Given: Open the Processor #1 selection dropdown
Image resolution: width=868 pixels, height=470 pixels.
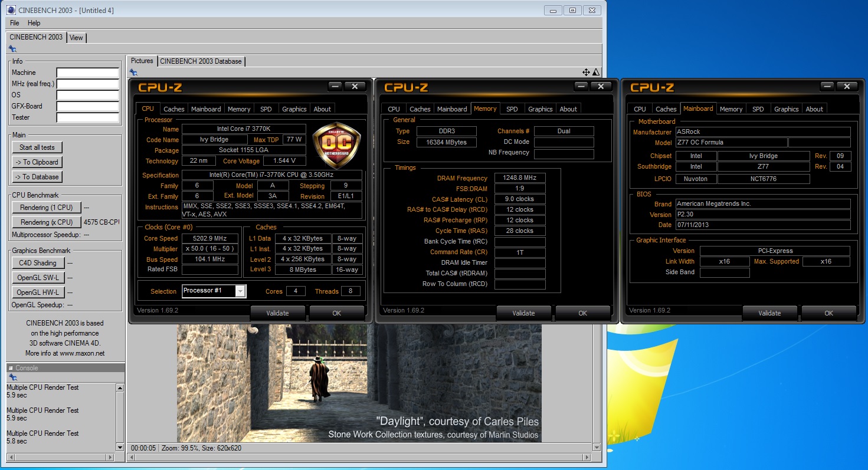Looking at the screenshot, I should (x=240, y=291).
